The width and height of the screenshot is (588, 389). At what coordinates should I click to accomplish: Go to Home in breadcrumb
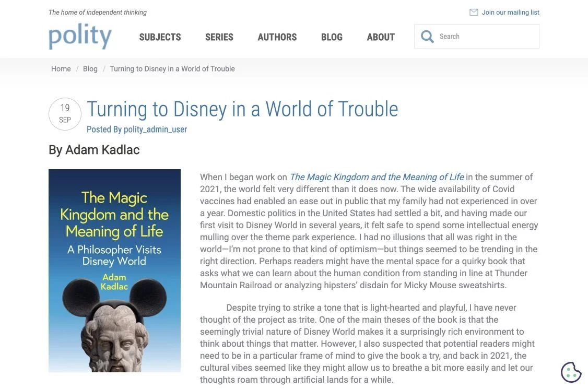(x=61, y=68)
